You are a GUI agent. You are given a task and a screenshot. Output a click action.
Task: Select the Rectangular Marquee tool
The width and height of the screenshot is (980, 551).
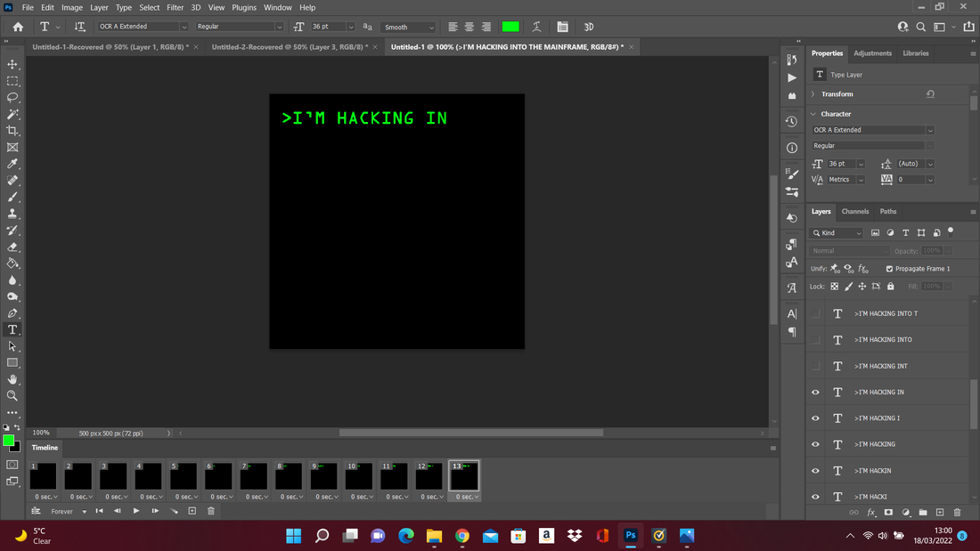coord(12,81)
